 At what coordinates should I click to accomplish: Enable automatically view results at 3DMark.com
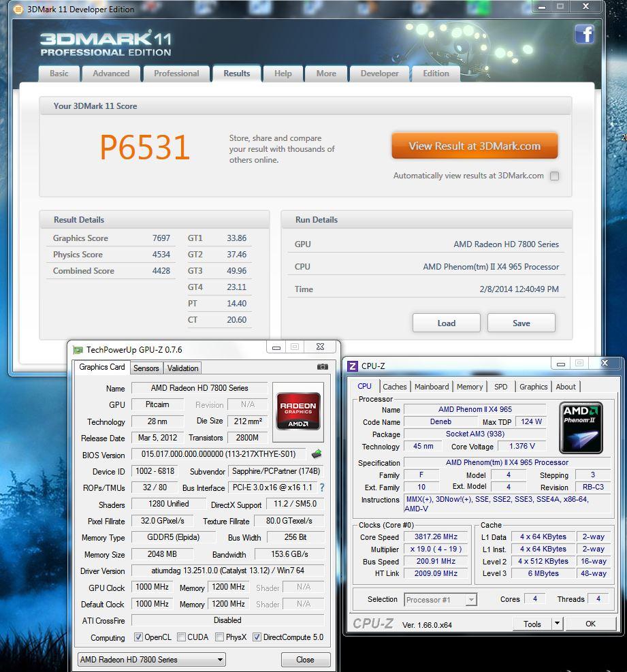[x=554, y=176]
